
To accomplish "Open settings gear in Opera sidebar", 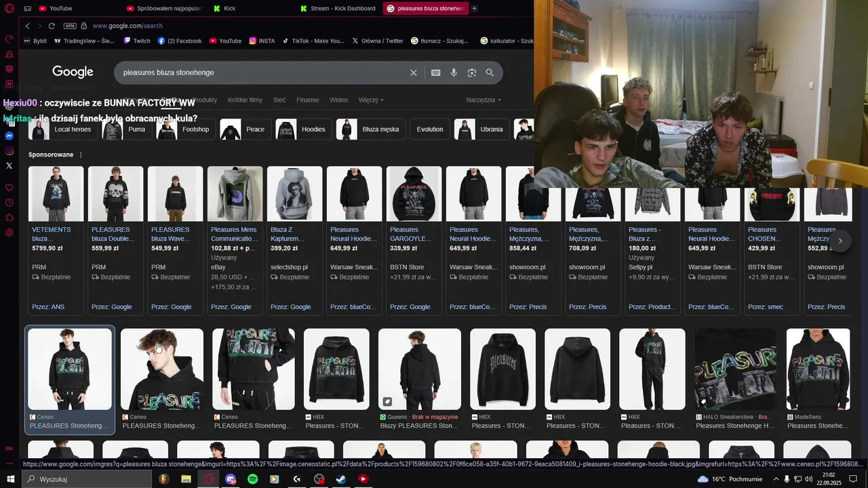I will click(9, 232).
